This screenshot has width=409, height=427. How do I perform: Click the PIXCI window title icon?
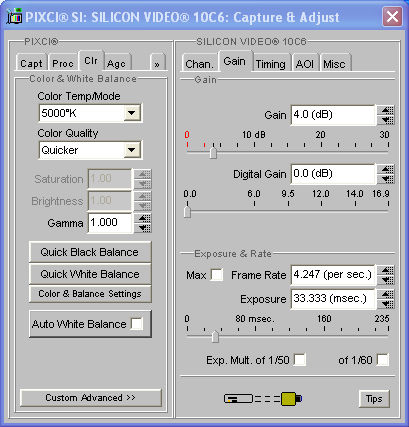tap(15, 16)
